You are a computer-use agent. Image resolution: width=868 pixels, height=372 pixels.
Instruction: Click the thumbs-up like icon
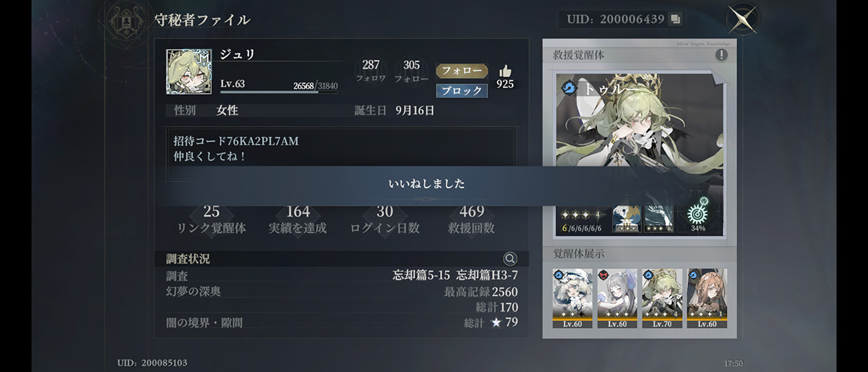pos(505,71)
